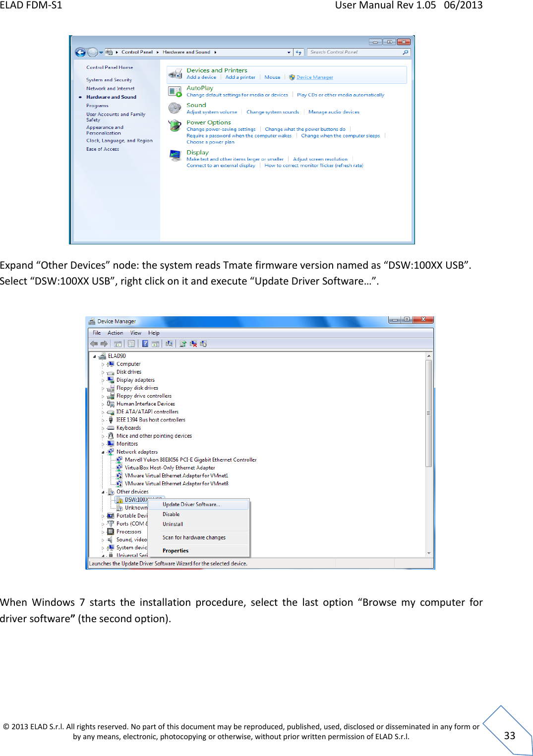Viewport: 533px width, 756px height.
Task: Click the DSW:100XX USB warning device icon
Action: point(119,500)
